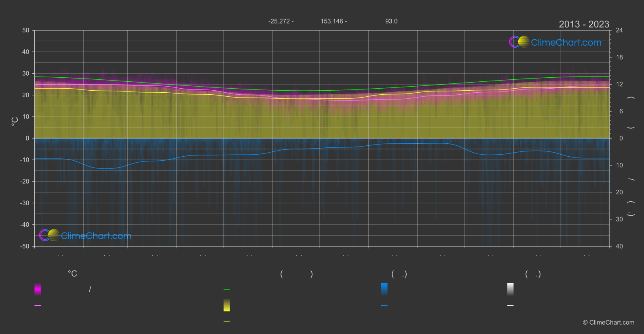Screen dimensions: 644x334
Task: Click the '50' tick on temperature axis
Action: 26,30
